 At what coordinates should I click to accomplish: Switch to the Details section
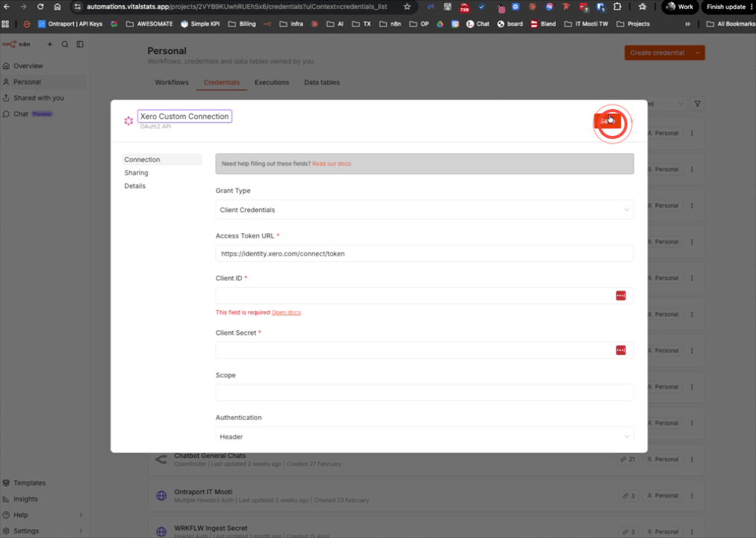click(x=134, y=185)
